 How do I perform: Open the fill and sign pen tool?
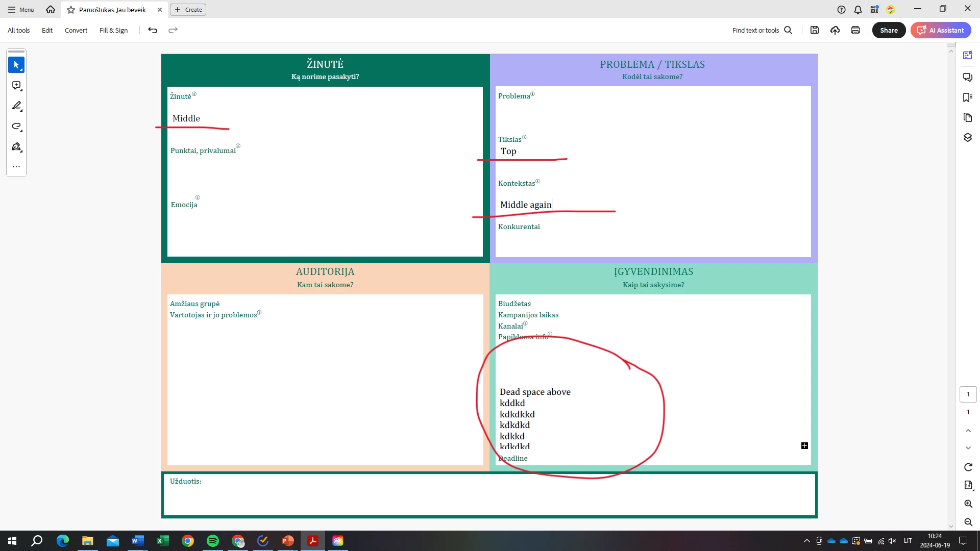[x=16, y=147]
